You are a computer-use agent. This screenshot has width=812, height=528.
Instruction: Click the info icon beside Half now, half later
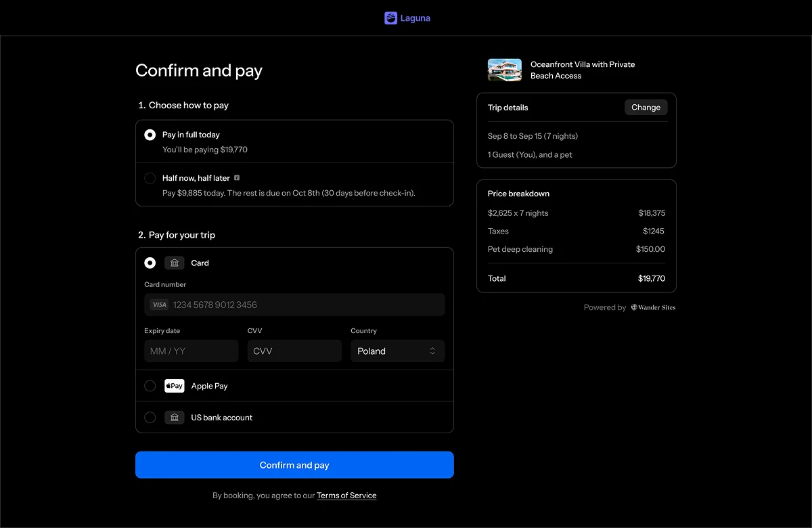click(237, 178)
